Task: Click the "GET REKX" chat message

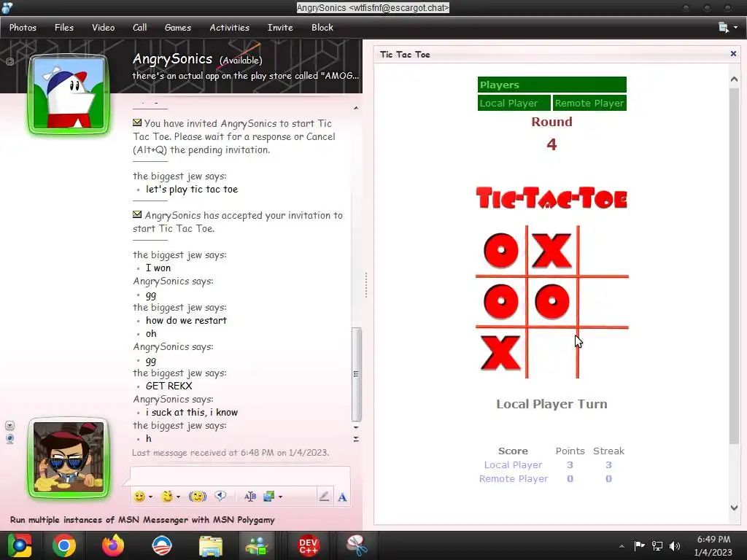Action: pos(169,386)
